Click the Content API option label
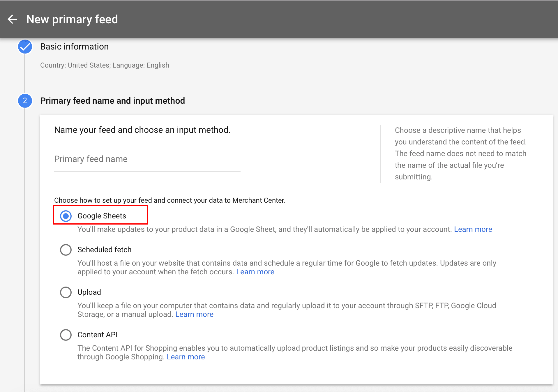This screenshot has height=392, width=558. point(98,335)
